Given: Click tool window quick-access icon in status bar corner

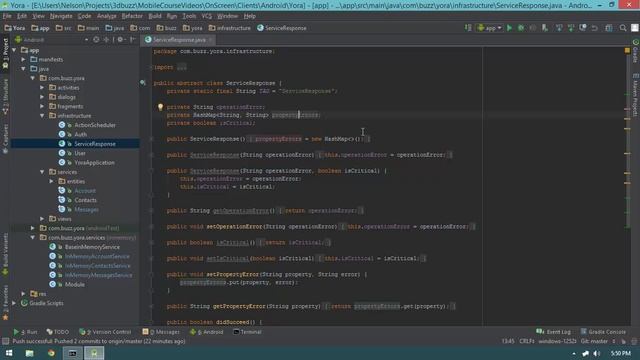Looking at the screenshot, I should pos(6,341).
